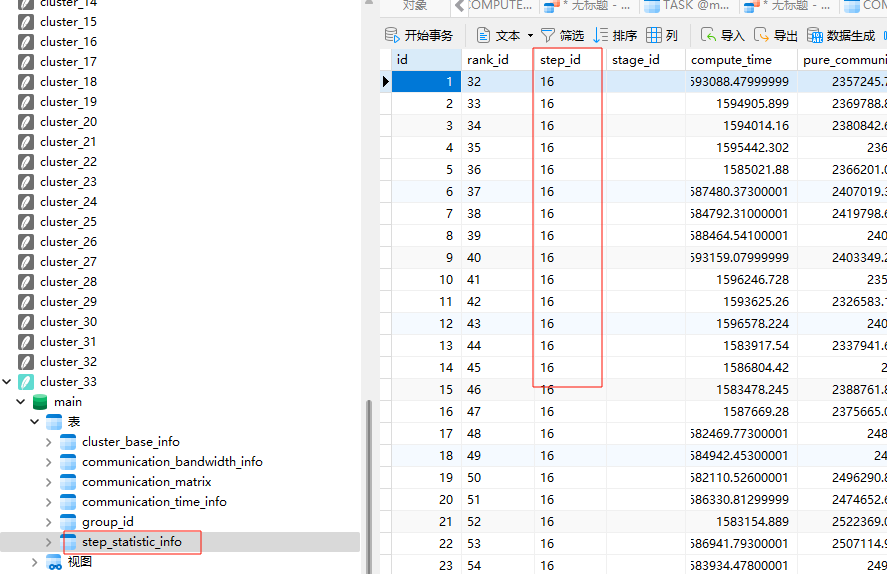The width and height of the screenshot is (887, 574).
Task: Expand the communication_time_info table node
Action: [49, 502]
